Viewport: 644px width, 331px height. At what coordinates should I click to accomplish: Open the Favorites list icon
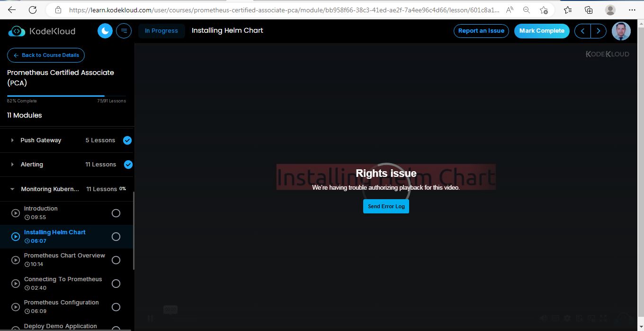point(568,9)
